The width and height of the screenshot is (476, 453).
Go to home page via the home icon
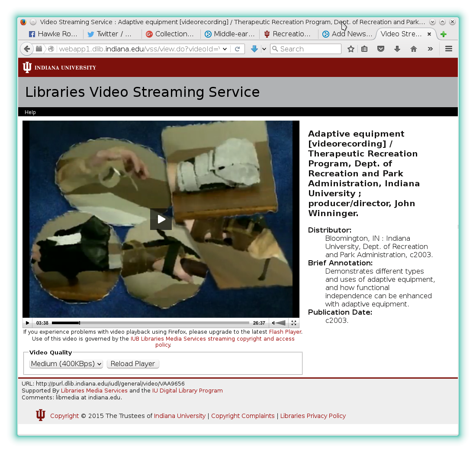point(414,49)
